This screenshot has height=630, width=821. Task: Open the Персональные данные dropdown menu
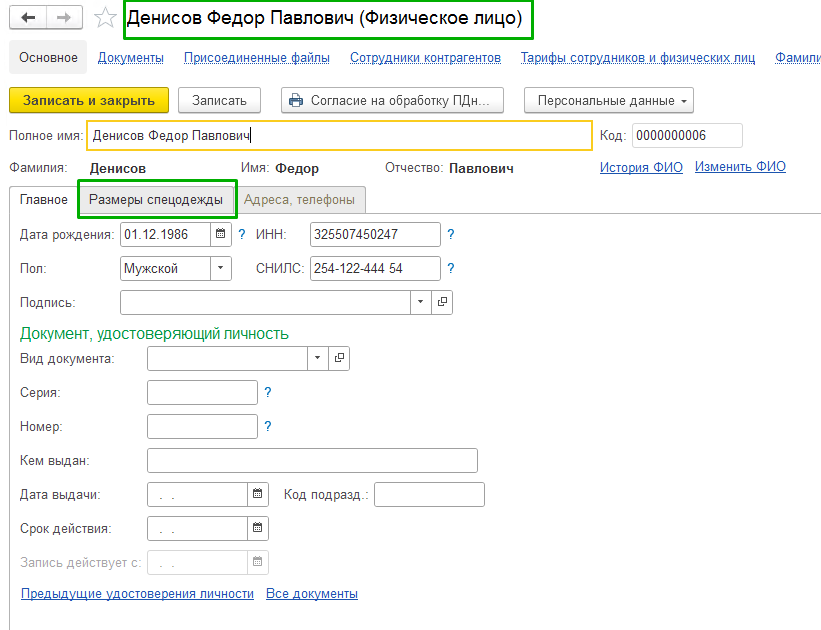pyautogui.click(x=609, y=101)
